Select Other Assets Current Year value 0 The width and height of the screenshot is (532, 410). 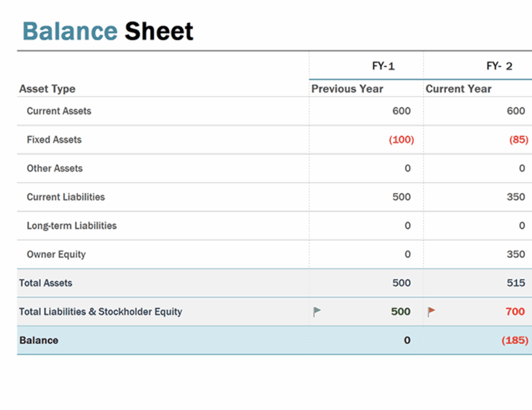click(x=522, y=169)
